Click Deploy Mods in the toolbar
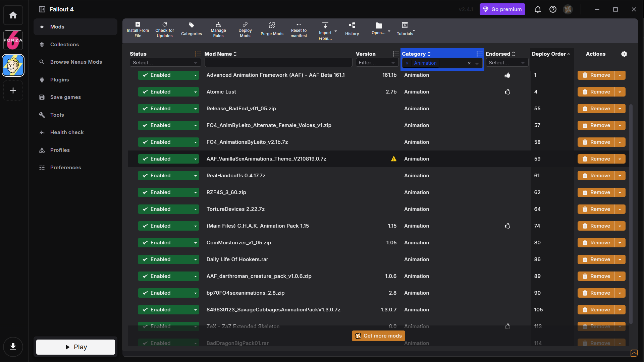 tap(245, 30)
